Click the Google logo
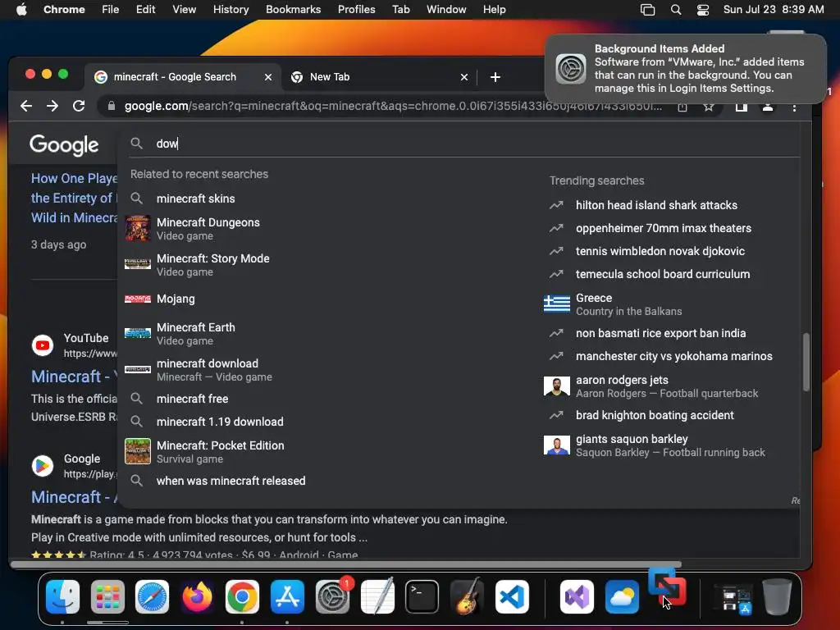840x630 pixels. pyautogui.click(x=64, y=144)
